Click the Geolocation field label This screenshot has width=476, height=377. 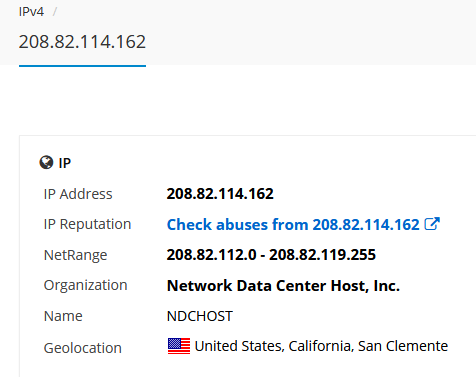(83, 348)
